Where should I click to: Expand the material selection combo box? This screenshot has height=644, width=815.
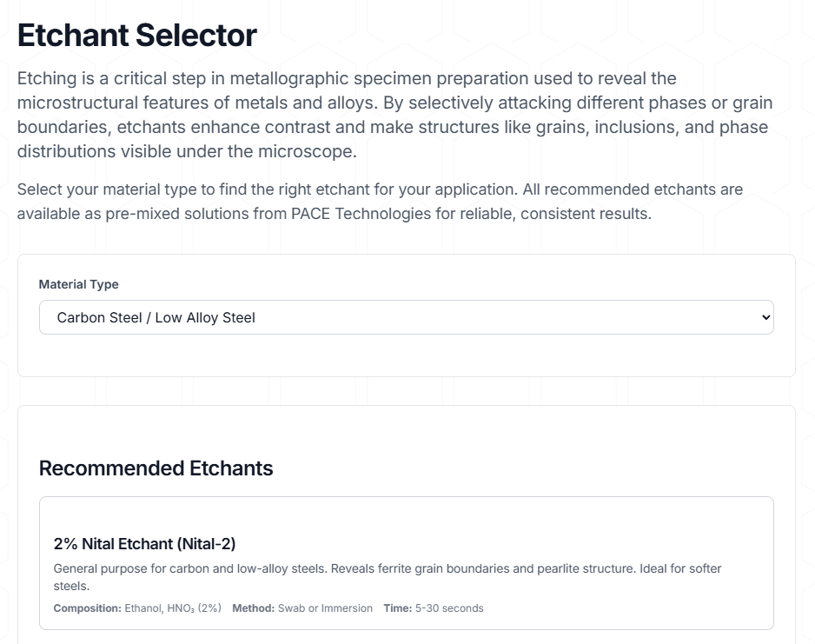coord(406,317)
